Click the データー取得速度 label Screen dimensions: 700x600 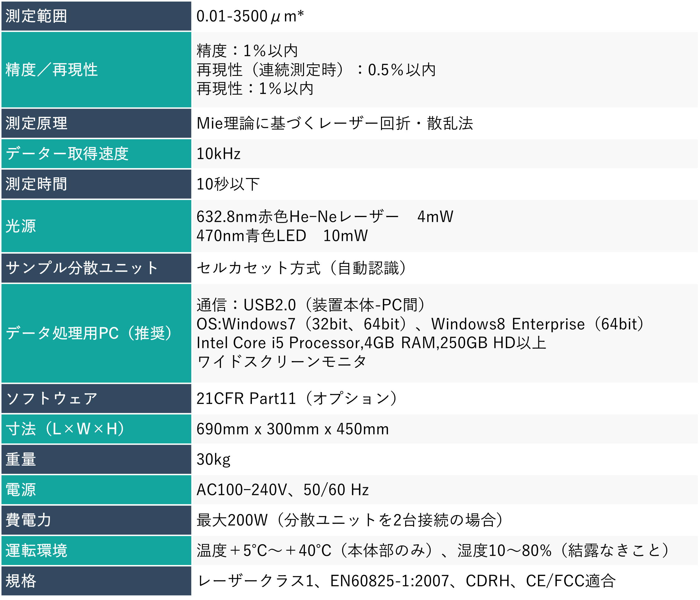click(x=67, y=153)
